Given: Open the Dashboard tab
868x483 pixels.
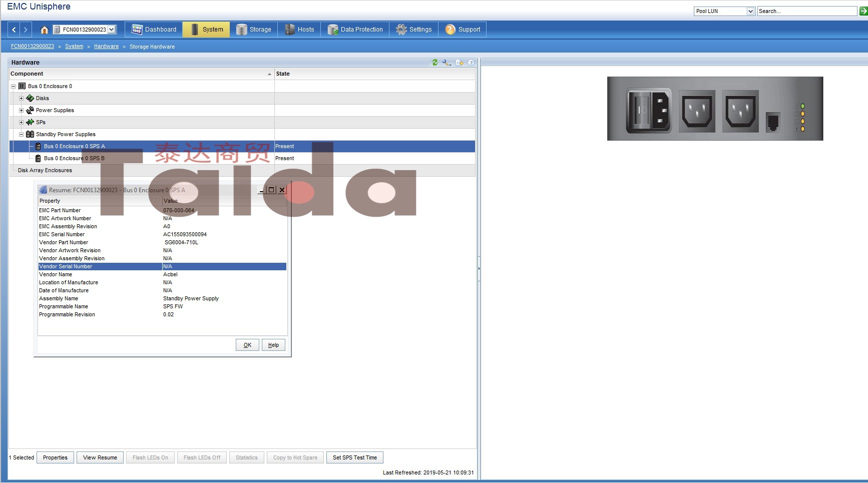Looking at the screenshot, I should point(154,30).
